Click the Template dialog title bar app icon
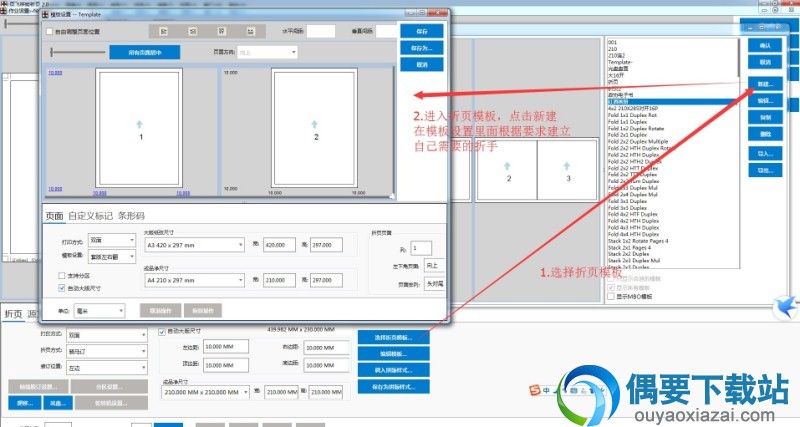 (x=45, y=14)
